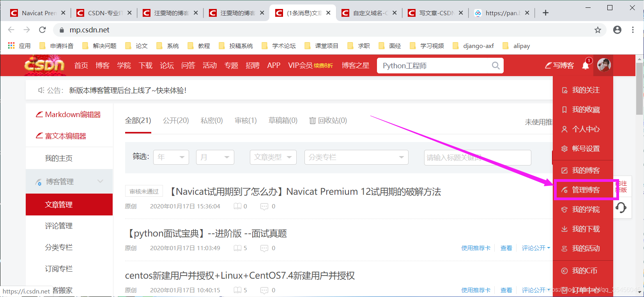
Task: Reload the page with refresh icon
Action: click(x=42, y=30)
